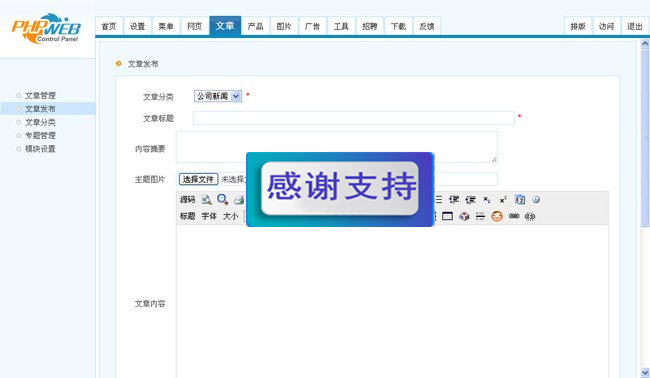Insert a hyperlink with the chain icon
The width and height of the screenshot is (650, 378).
(x=514, y=216)
